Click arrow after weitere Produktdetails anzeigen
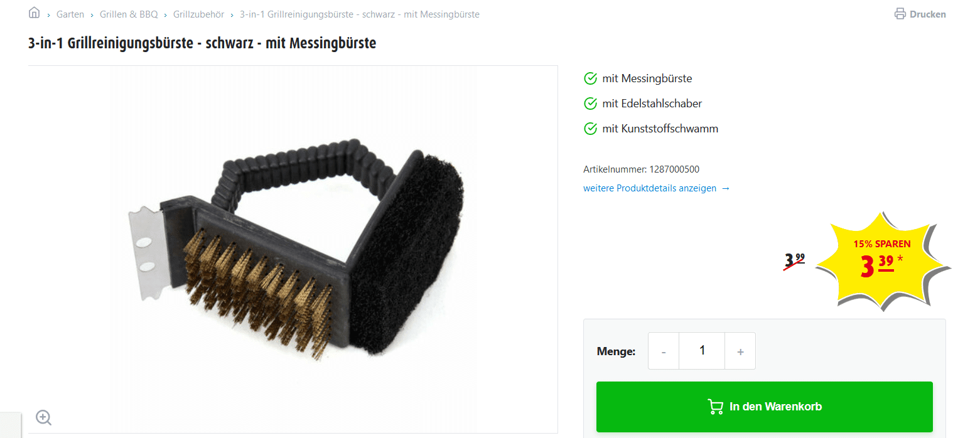980x438 pixels. coord(726,188)
